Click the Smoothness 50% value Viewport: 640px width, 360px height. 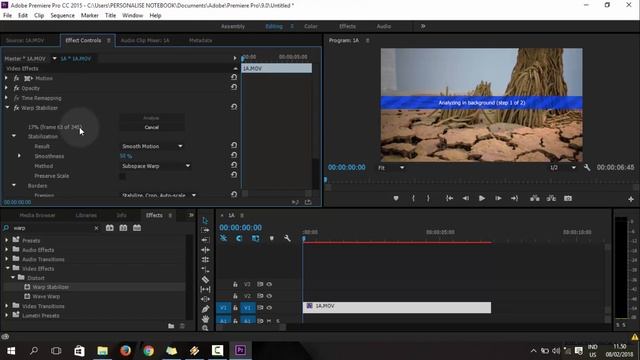(x=126, y=156)
